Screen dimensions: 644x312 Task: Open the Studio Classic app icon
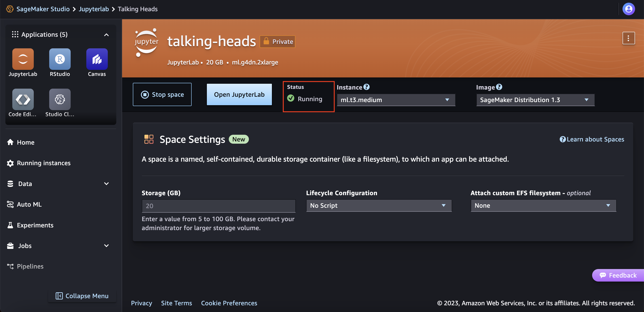click(x=60, y=99)
